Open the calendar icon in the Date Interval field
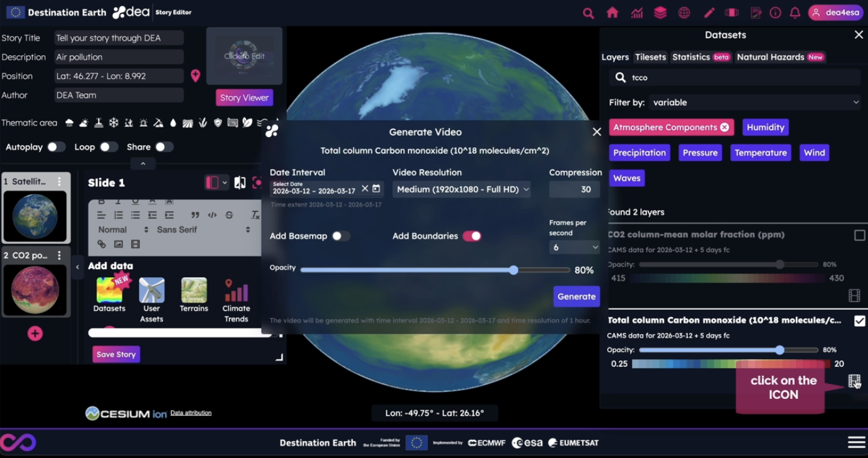Viewport: 868px width, 458px height. tap(376, 188)
